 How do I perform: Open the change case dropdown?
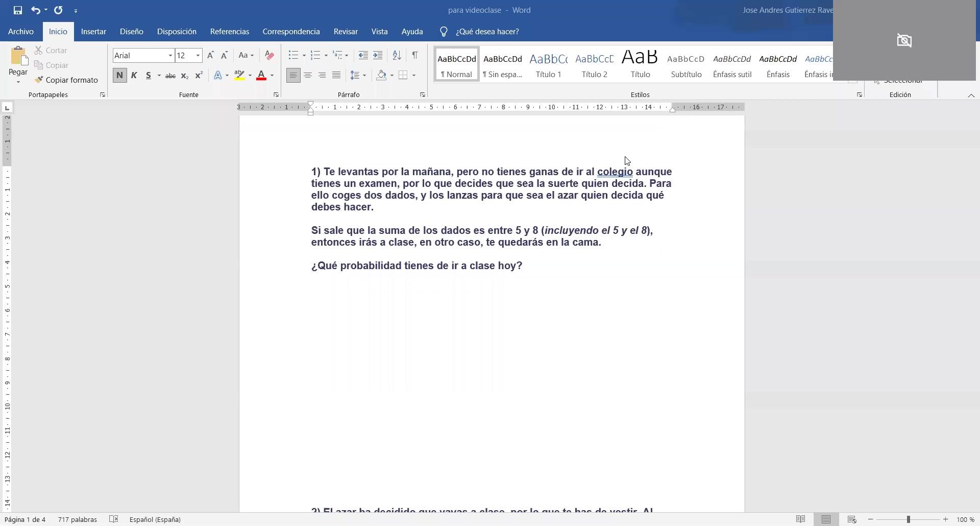tap(246, 55)
